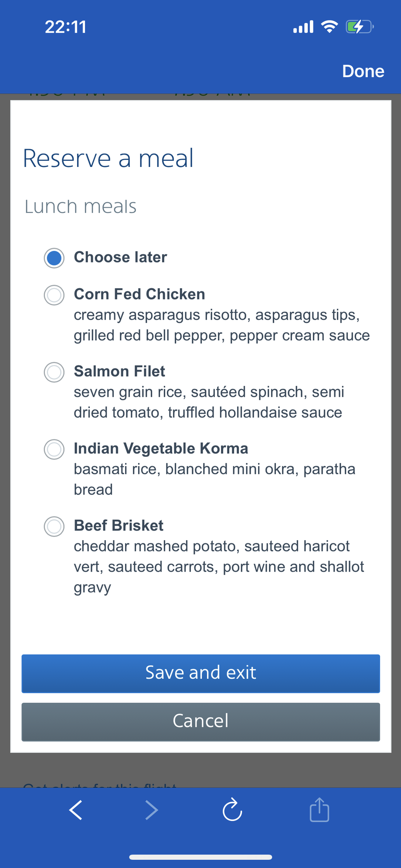The image size is (401, 868).
Task: Choose the Salmon Filet radio button
Action: click(54, 372)
